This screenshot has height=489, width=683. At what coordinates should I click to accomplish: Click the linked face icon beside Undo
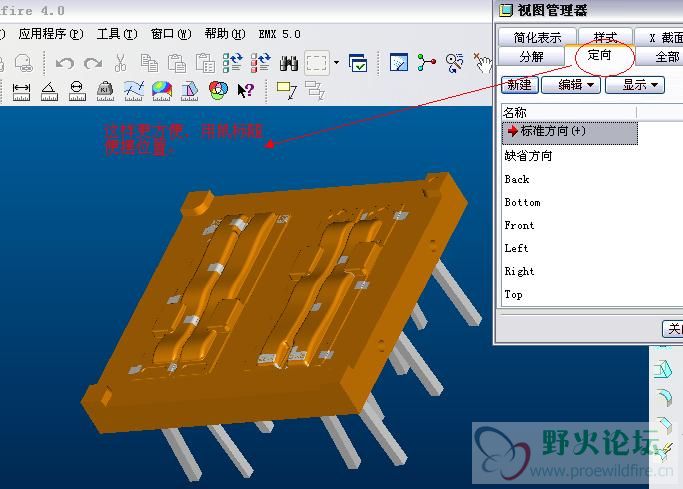tap(24, 64)
